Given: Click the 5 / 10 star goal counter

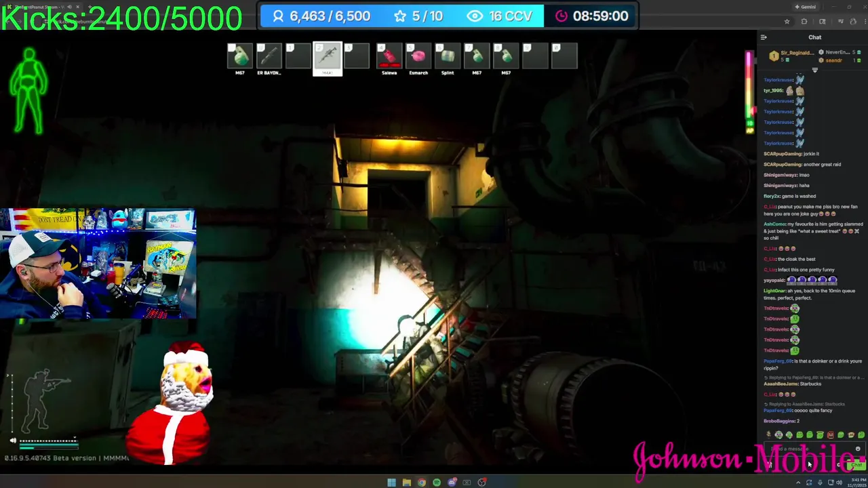Looking at the screenshot, I should pyautogui.click(x=418, y=16).
